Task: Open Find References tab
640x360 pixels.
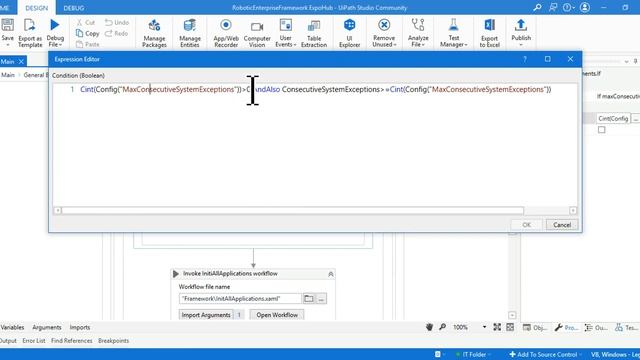Action: 71,340
